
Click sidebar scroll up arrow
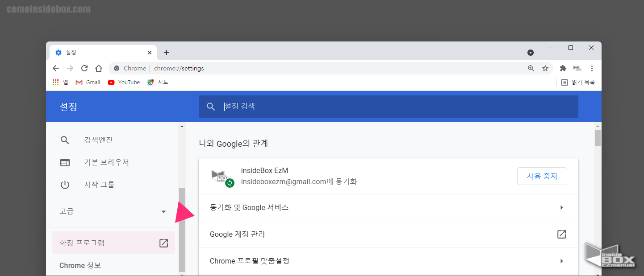tap(182, 126)
